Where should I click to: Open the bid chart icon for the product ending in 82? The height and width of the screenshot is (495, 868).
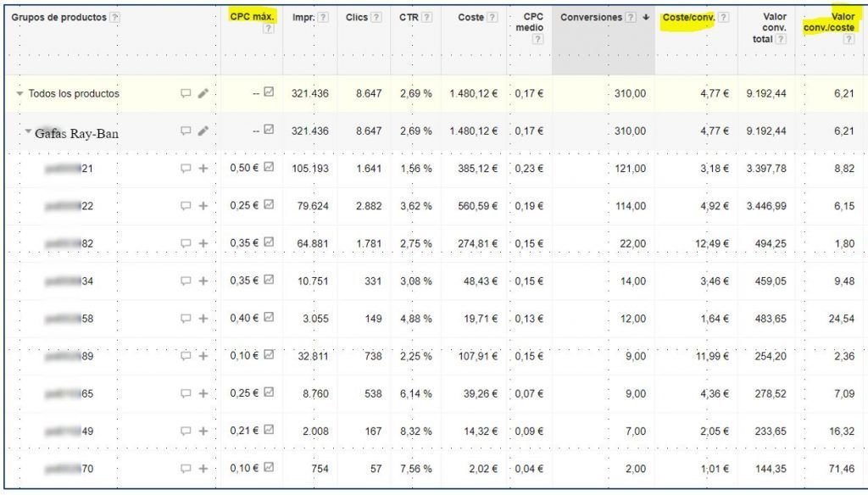click(x=269, y=242)
